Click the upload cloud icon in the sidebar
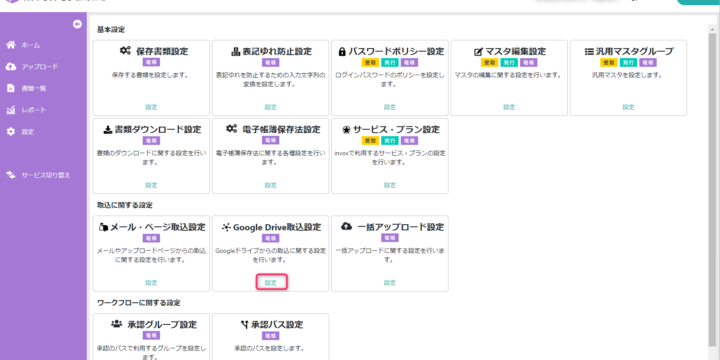Screen dimensions: 720x360 [11, 67]
